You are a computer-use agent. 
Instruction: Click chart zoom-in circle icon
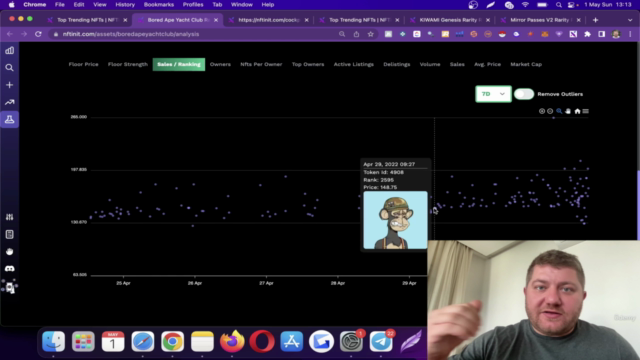click(542, 111)
